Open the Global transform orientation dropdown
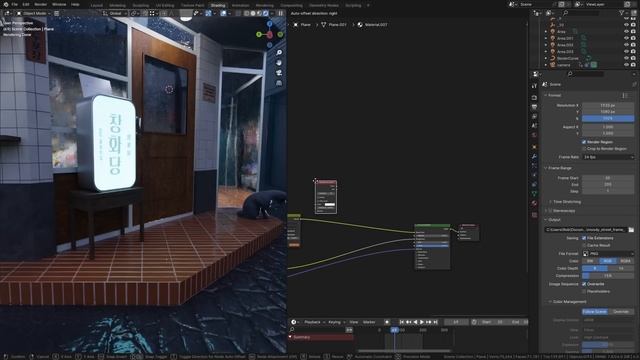640x360 pixels. (114, 13)
